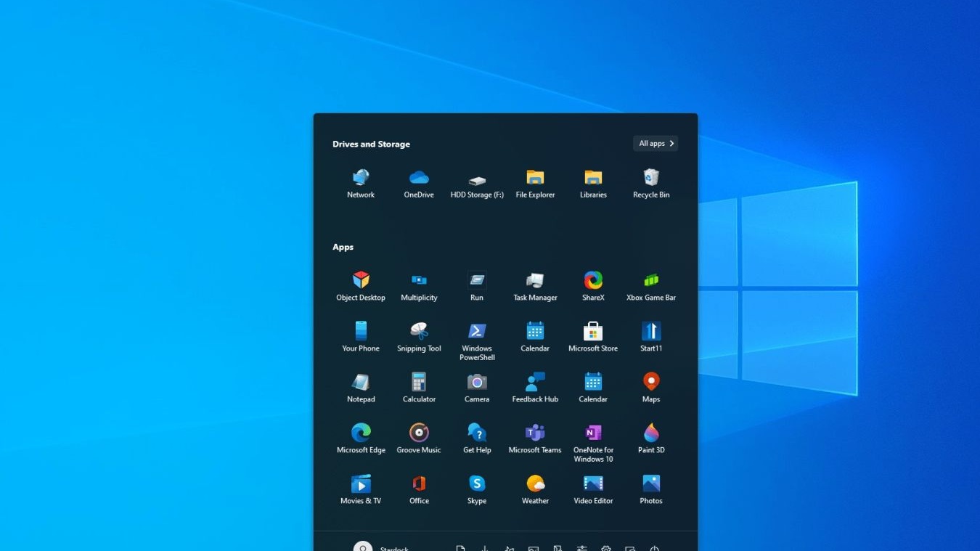Open the Microsoft Store
This screenshot has width=980, height=551.
593,337
